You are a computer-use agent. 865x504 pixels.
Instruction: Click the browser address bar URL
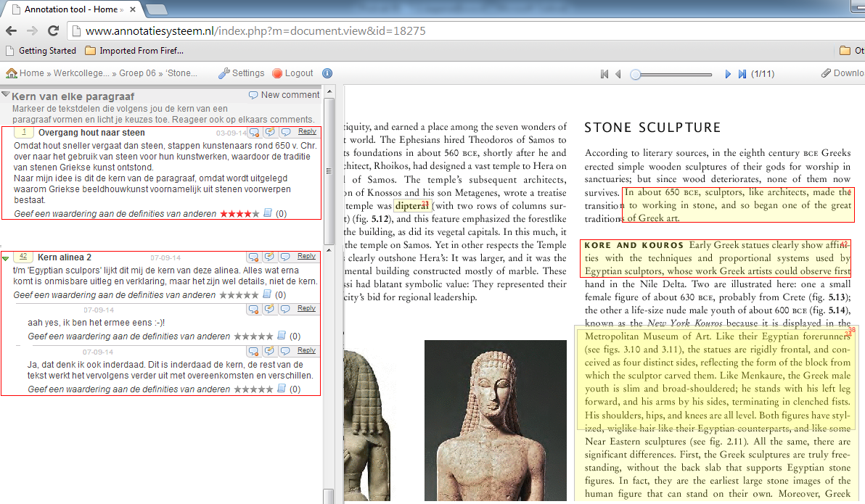[255, 31]
